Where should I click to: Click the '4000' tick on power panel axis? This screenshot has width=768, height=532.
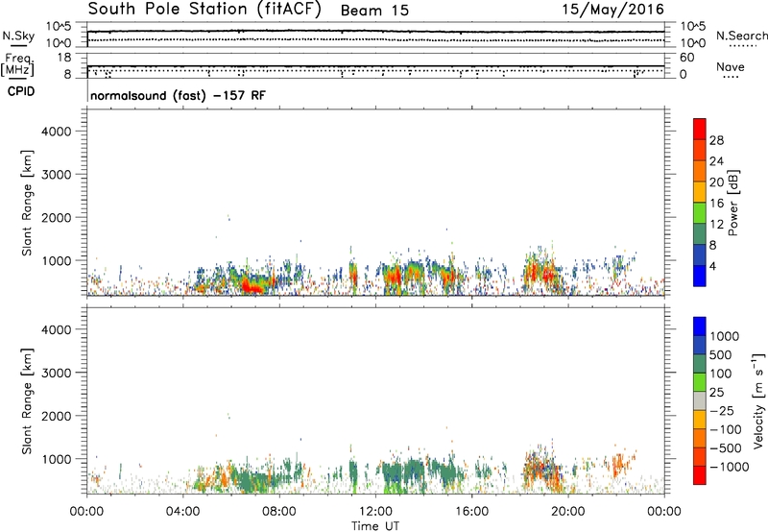[56, 132]
